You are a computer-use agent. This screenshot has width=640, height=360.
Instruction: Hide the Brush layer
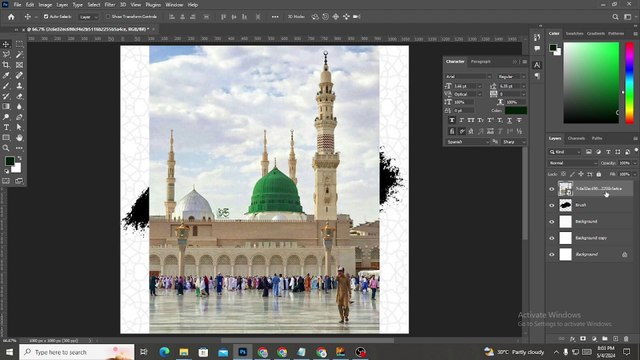552,205
